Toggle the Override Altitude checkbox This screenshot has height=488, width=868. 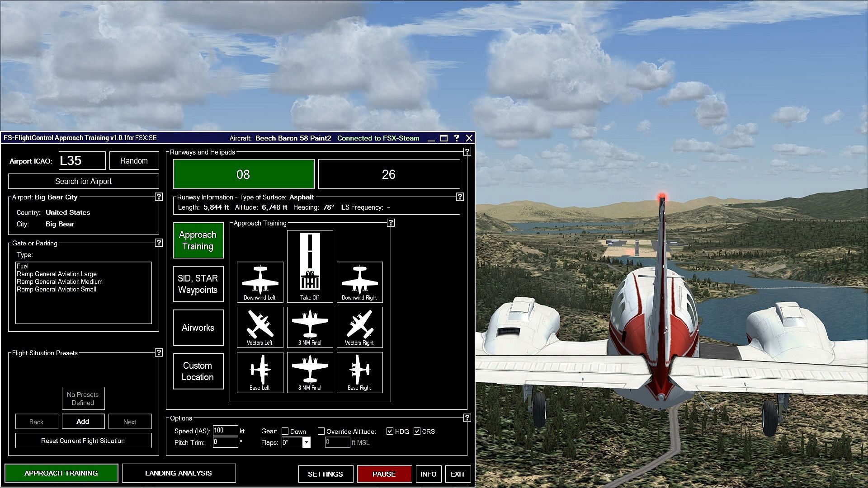pyautogui.click(x=321, y=432)
